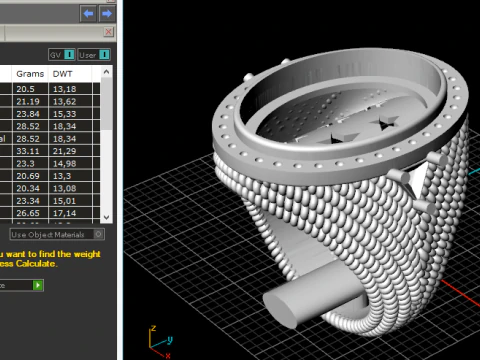
Task: Select the 33.11 grams cell
Action: click(x=30, y=151)
